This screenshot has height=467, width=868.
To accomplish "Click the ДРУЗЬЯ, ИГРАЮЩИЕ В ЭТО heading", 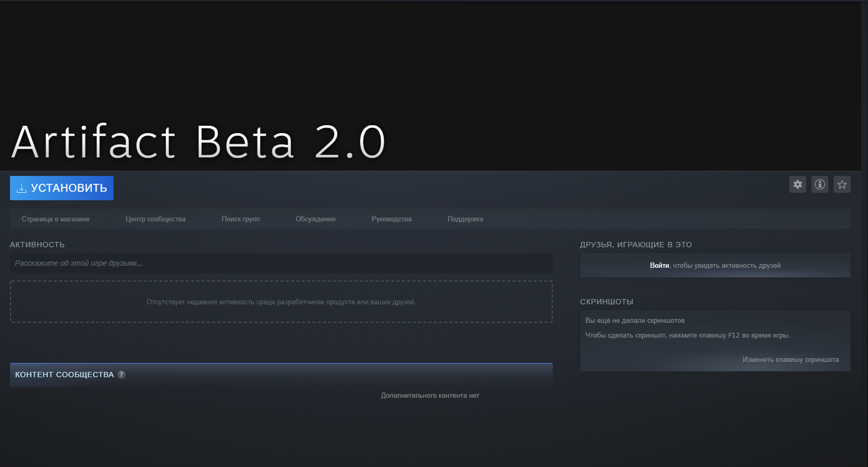I will click(x=636, y=245).
